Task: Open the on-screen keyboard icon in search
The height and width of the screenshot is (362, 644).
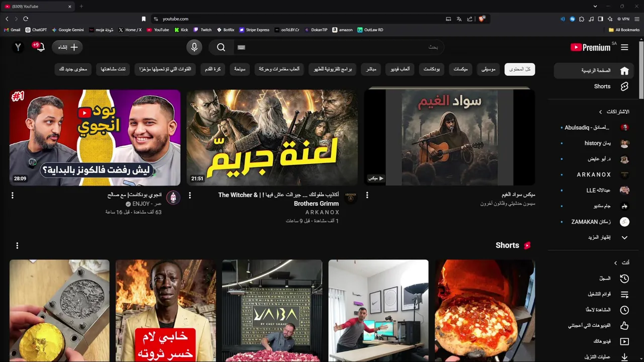Action: pos(241,47)
